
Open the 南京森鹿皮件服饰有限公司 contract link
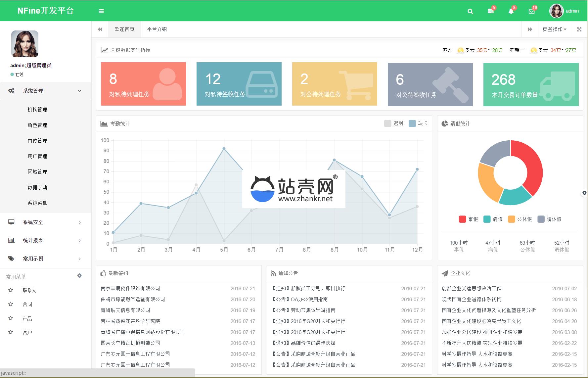tap(130, 288)
